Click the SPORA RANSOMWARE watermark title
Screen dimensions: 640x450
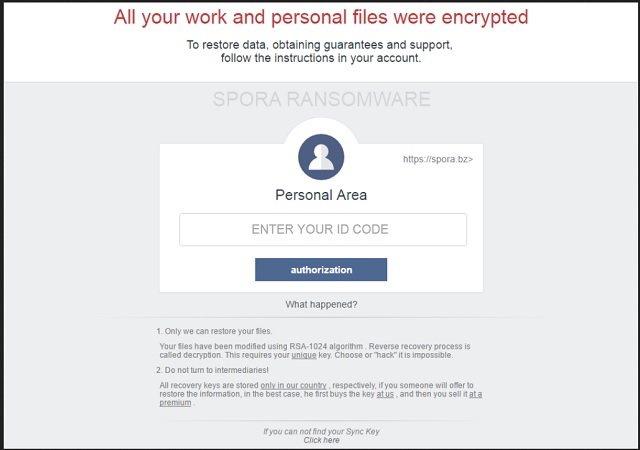(322, 99)
